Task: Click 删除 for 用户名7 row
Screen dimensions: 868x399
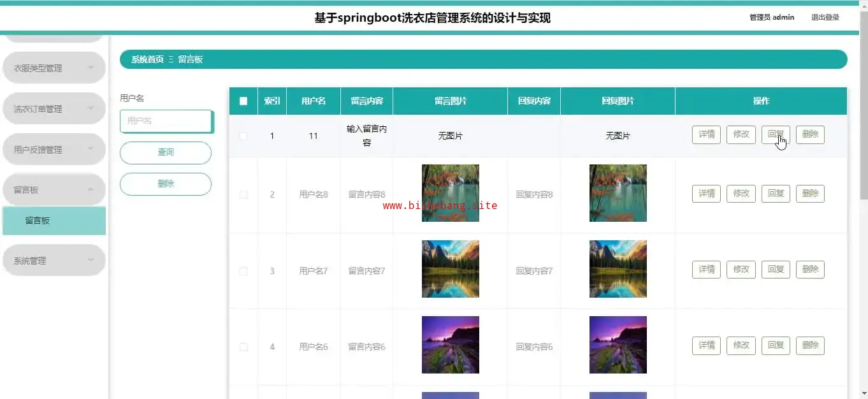Action: click(810, 270)
